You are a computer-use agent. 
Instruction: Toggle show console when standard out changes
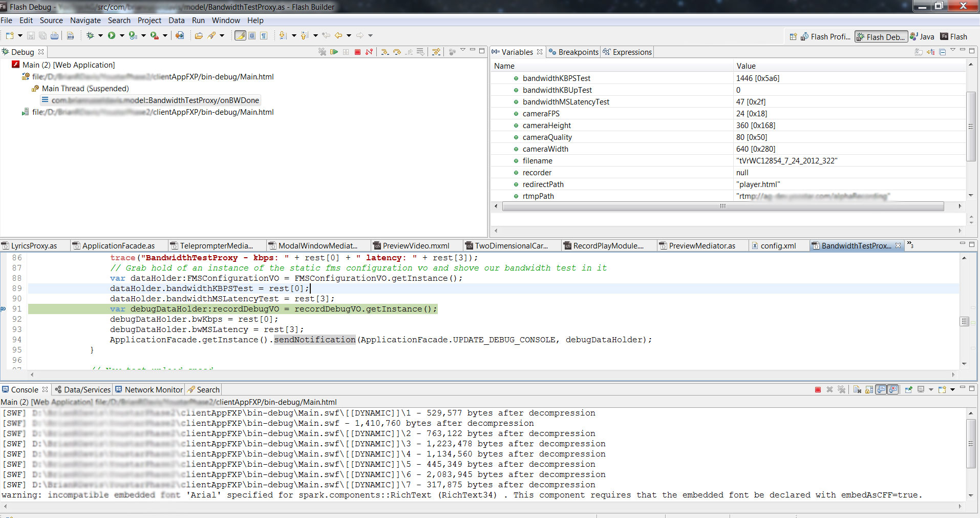point(881,389)
